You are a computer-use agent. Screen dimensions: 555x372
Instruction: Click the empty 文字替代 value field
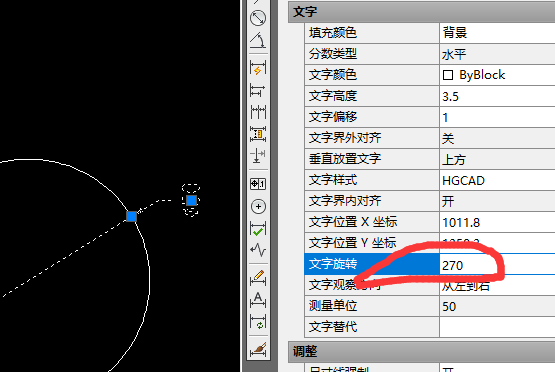(x=497, y=327)
